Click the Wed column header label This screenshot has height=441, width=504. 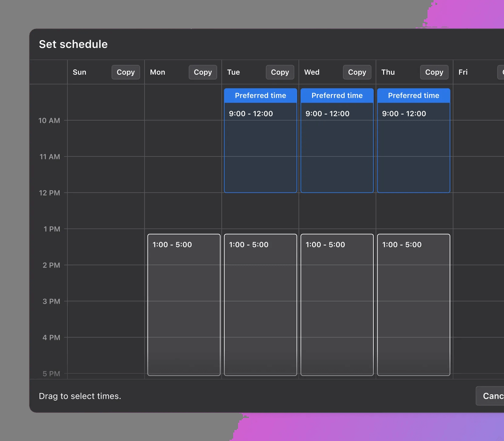point(312,72)
